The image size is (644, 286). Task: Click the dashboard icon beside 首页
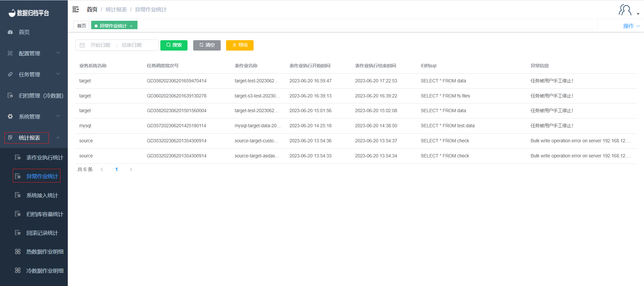coord(10,32)
